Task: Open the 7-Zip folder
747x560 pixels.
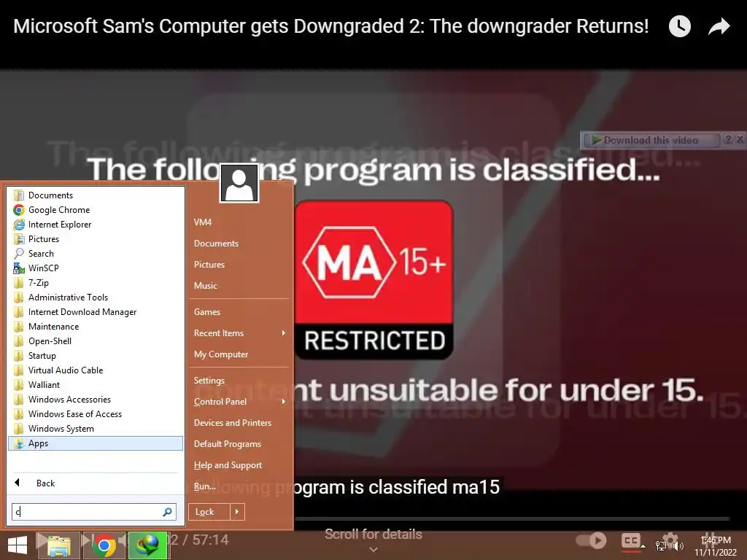Action: coord(96,283)
